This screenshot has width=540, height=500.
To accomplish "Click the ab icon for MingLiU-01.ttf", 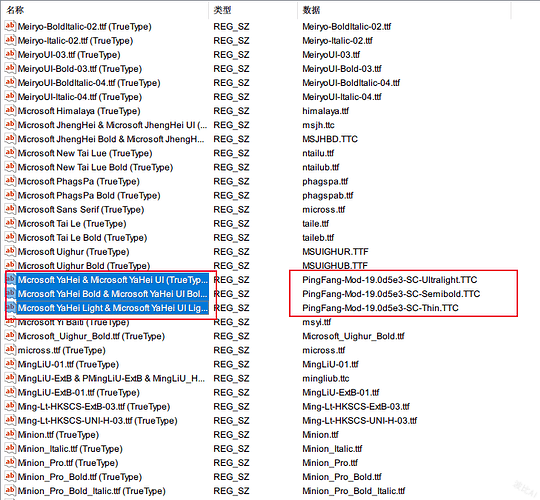I will [10, 364].
